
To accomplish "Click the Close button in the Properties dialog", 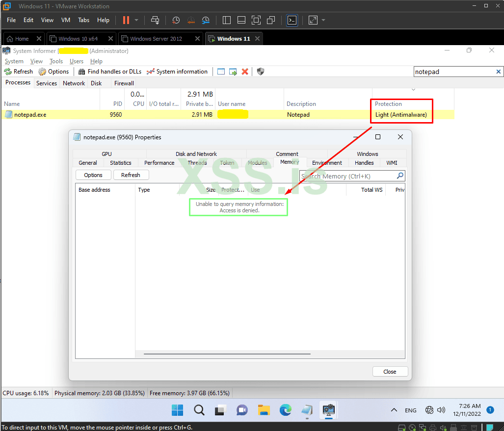I will pos(390,372).
